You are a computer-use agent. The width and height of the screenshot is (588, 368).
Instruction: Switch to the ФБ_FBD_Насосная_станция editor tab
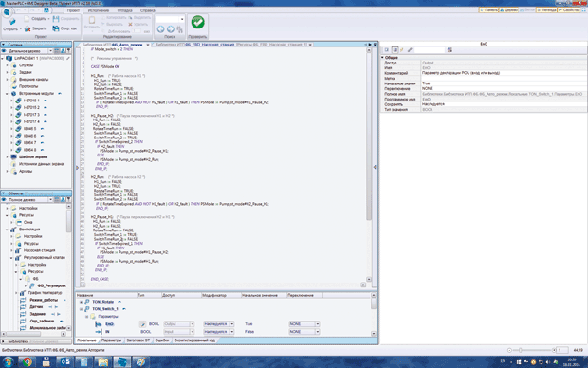(x=231, y=45)
